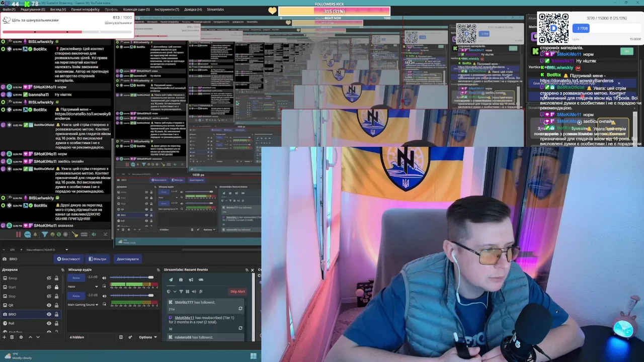This screenshot has width=644, height=362.
Task: Toggle monitoring headphone icon for Натог
Action: [x=104, y=287]
